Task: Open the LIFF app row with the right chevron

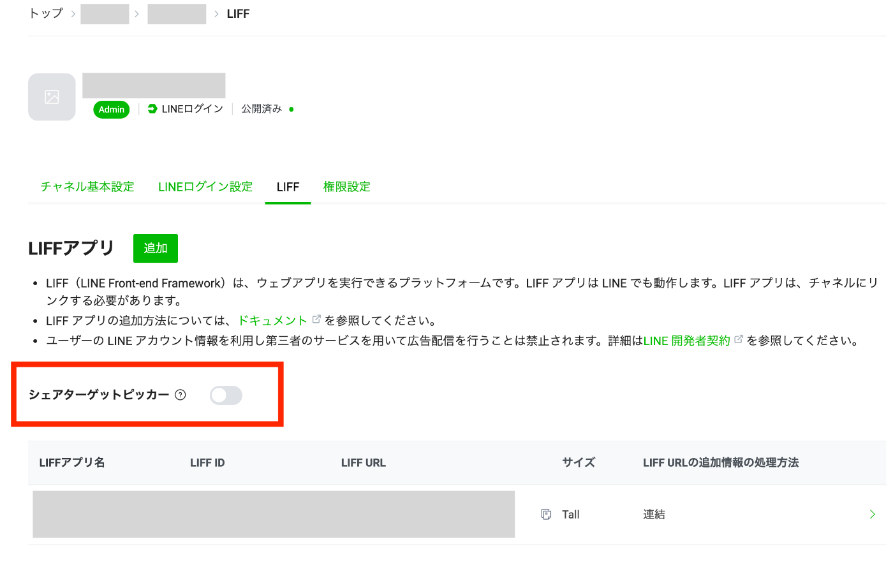Action: pos(872,514)
